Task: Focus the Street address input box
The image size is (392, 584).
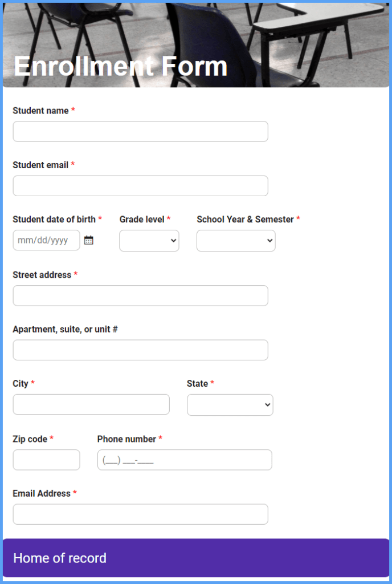Action: point(140,295)
